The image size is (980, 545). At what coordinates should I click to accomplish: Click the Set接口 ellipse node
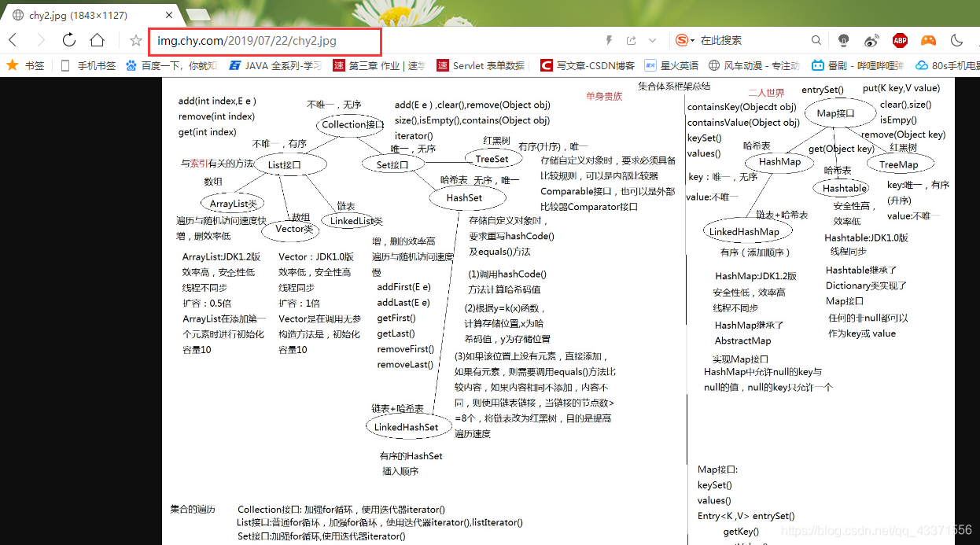coord(392,164)
